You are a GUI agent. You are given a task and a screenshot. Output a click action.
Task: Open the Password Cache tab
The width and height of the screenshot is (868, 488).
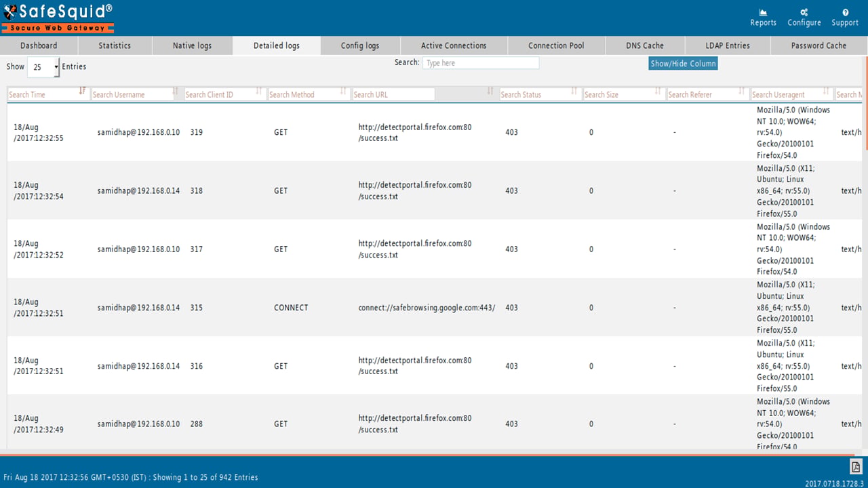(x=818, y=45)
